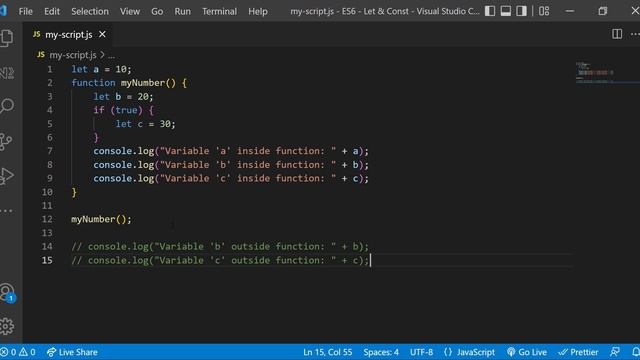
Task: Toggle Primary Side Bar layout button
Action: point(490,11)
